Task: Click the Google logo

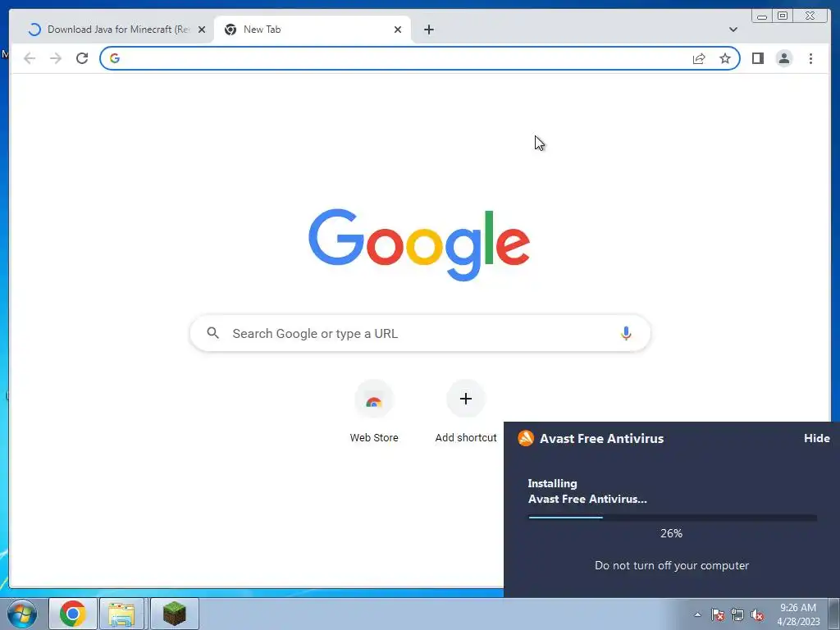Action: point(419,244)
